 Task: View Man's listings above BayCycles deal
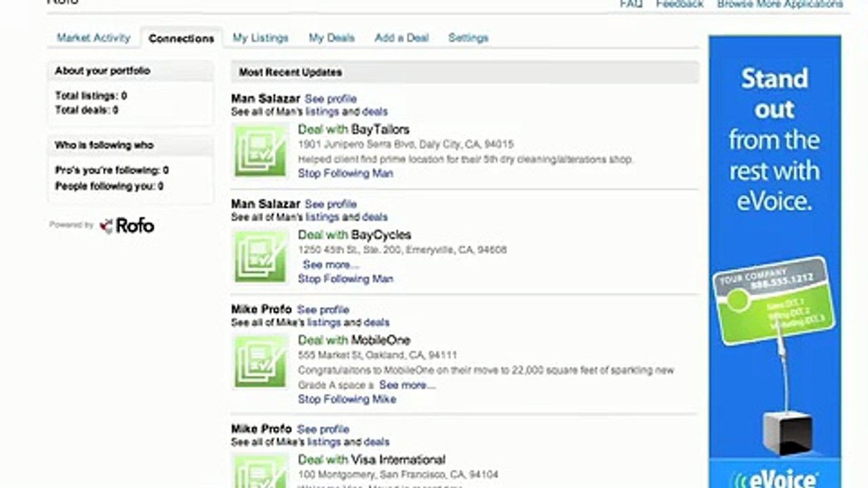click(321, 217)
